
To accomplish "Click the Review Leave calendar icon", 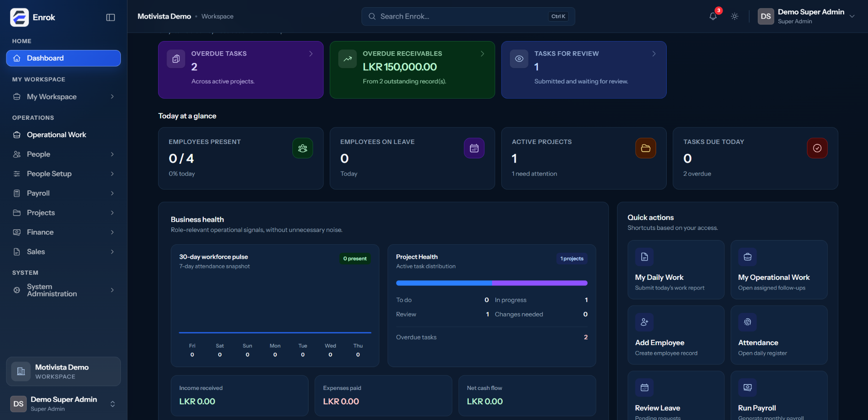I will click(x=645, y=387).
